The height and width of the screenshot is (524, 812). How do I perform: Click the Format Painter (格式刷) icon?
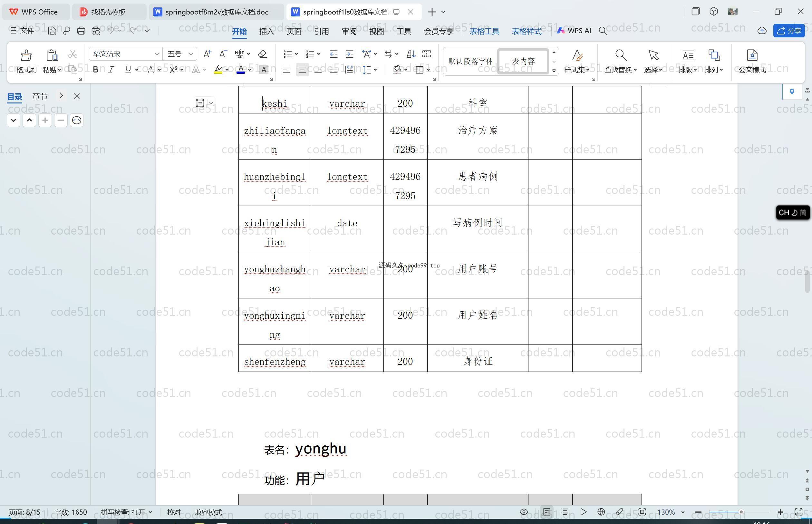(26, 55)
